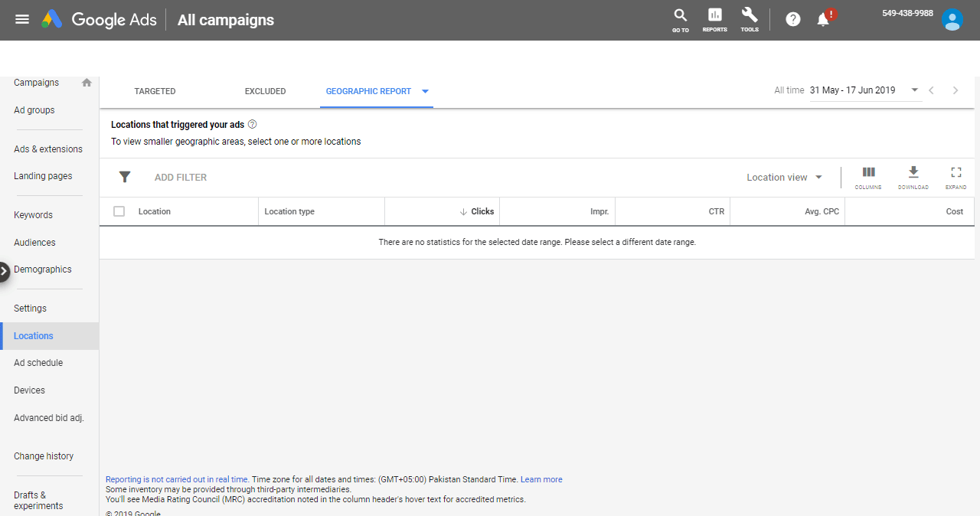Switch to the Excluded tab

pyautogui.click(x=265, y=91)
